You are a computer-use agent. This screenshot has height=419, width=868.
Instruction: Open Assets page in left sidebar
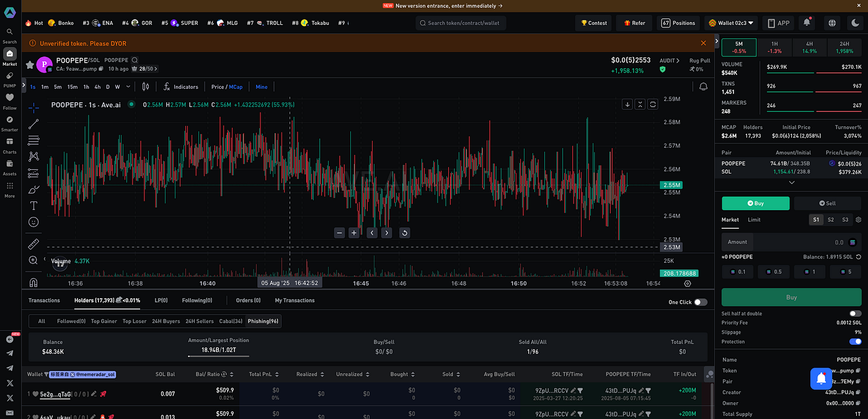click(9, 167)
